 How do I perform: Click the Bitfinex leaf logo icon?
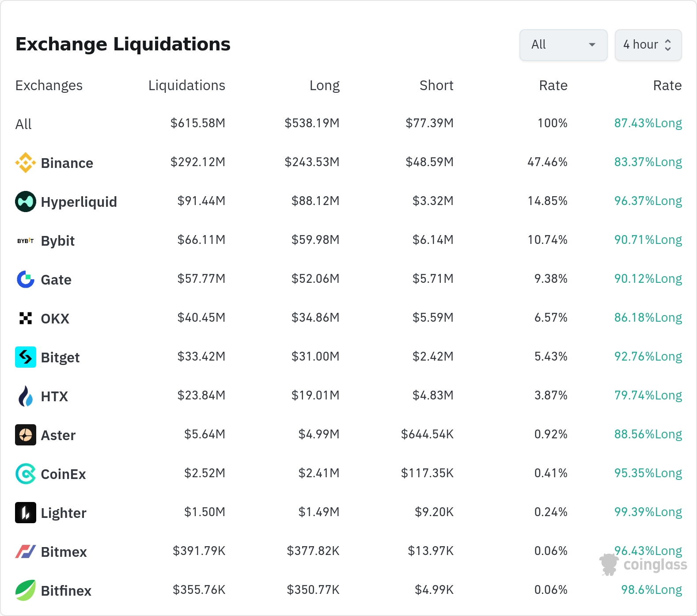(x=26, y=590)
